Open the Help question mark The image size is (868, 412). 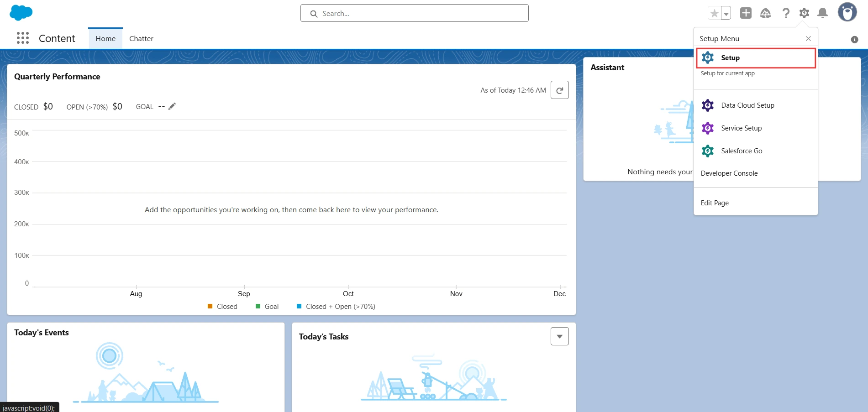(785, 13)
